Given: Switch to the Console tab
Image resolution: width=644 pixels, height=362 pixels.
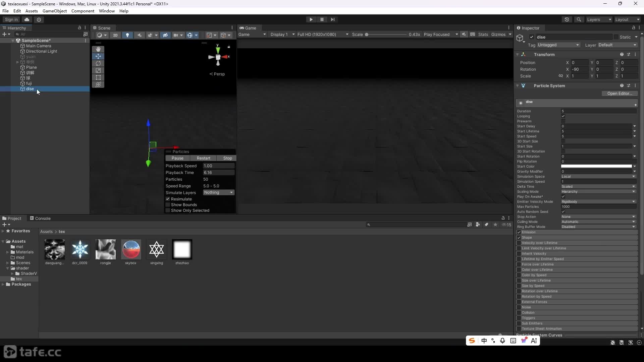Looking at the screenshot, I should [x=40, y=218].
